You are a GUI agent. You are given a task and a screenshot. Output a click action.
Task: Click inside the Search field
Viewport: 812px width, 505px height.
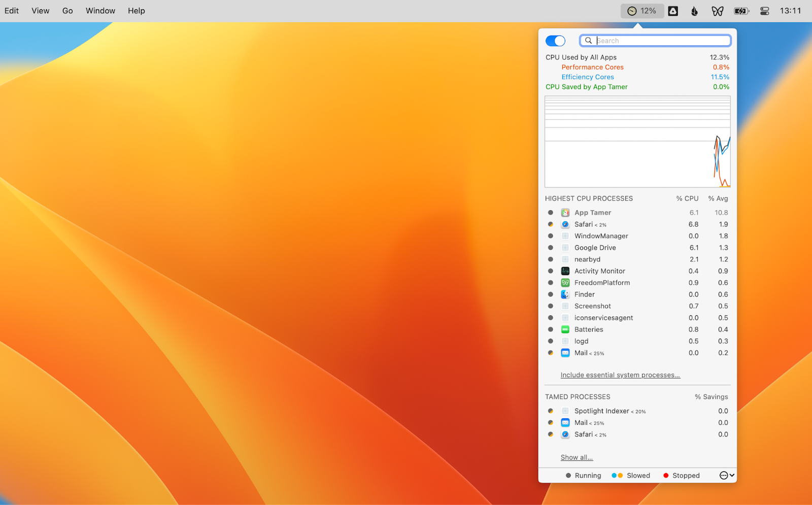point(655,41)
